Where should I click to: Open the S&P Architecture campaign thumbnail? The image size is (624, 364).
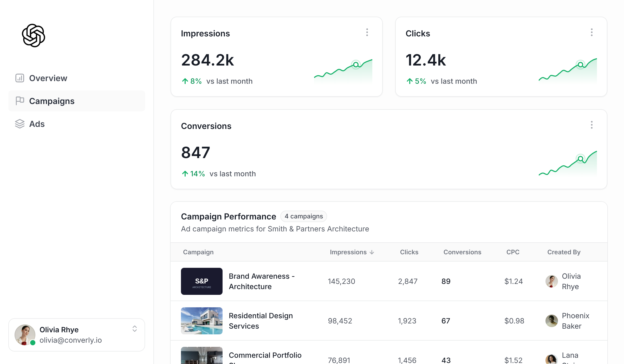pos(202,281)
